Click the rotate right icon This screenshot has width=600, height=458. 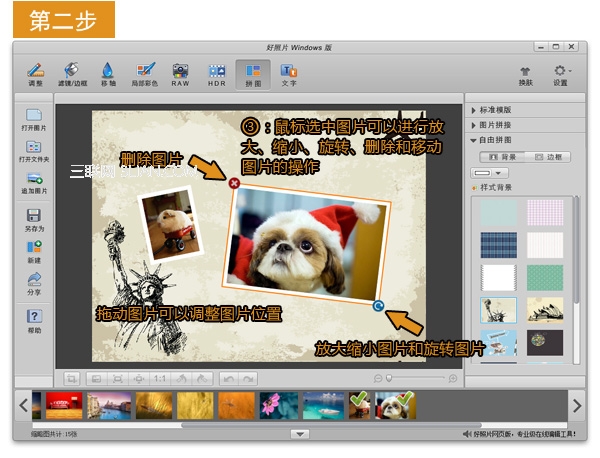pyautogui.click(x=202, y=379)
